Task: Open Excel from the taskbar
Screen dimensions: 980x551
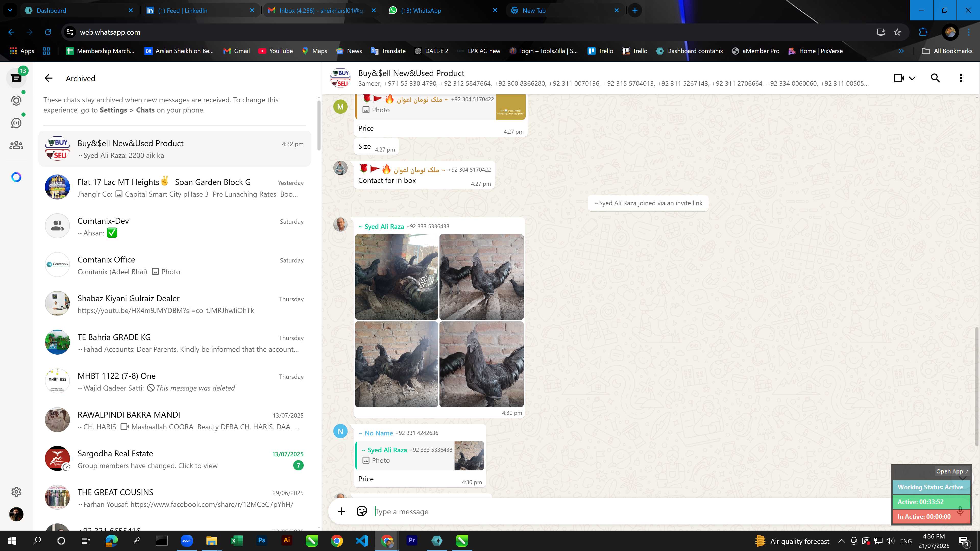Action: click(x=237, y=540)
